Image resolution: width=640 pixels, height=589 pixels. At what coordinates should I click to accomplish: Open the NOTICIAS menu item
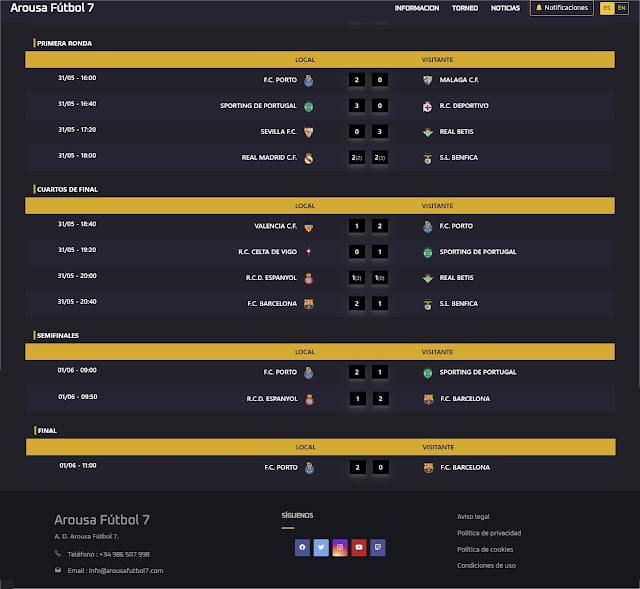pos(505,8)
